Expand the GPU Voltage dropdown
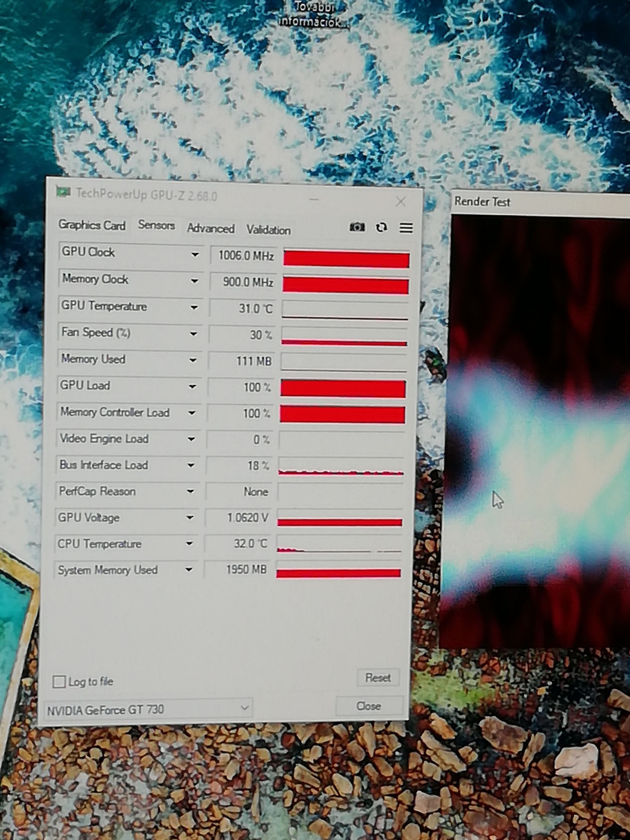The height and width of the screenshot is (840, 630). tap(189, 517)
